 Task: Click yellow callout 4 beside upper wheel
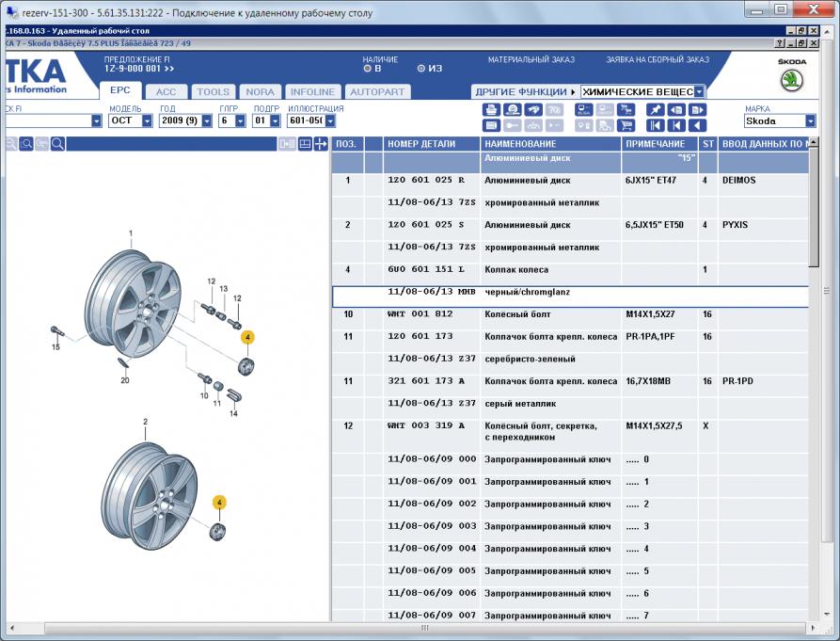pos(247,337)
